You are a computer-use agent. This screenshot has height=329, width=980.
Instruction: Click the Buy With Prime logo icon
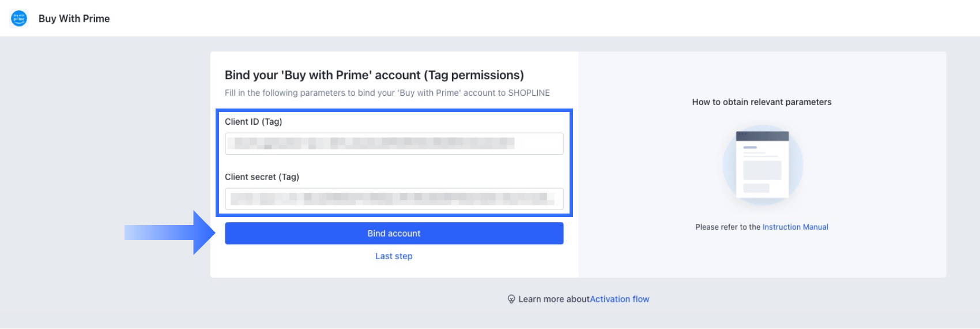(x=19, y=18)
